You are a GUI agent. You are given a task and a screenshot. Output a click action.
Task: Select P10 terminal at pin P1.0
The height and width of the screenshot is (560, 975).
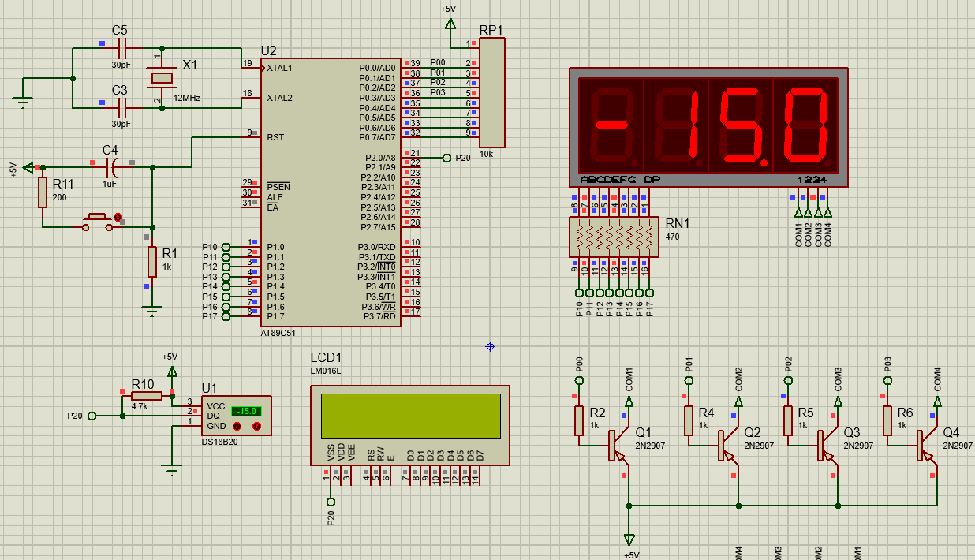[226, 247]
